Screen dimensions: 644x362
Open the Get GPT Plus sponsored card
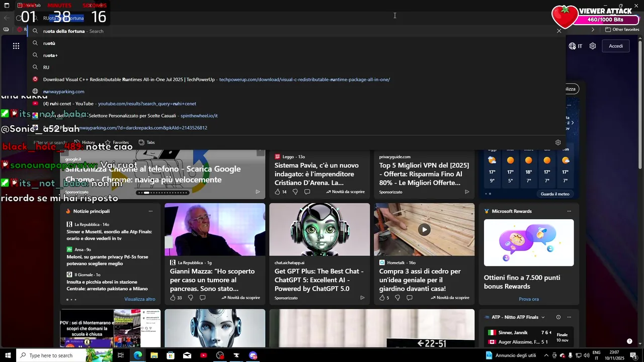point(319,254)
